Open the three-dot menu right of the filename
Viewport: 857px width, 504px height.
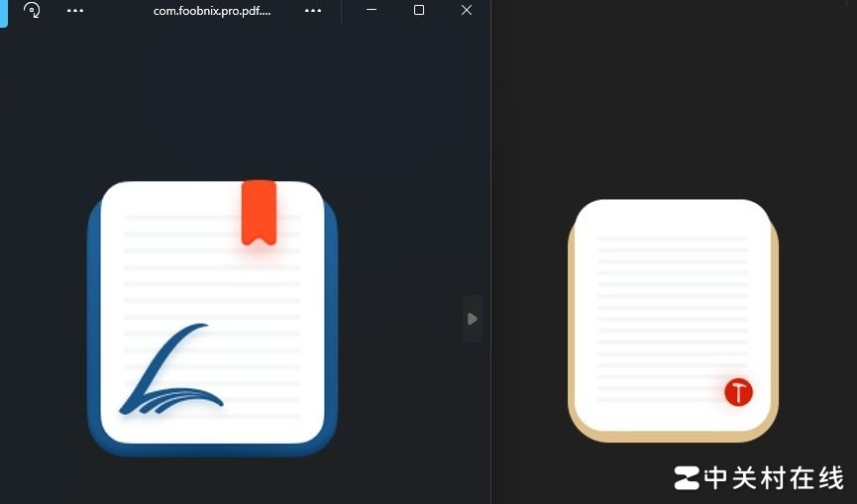click(x=313, y=11)
